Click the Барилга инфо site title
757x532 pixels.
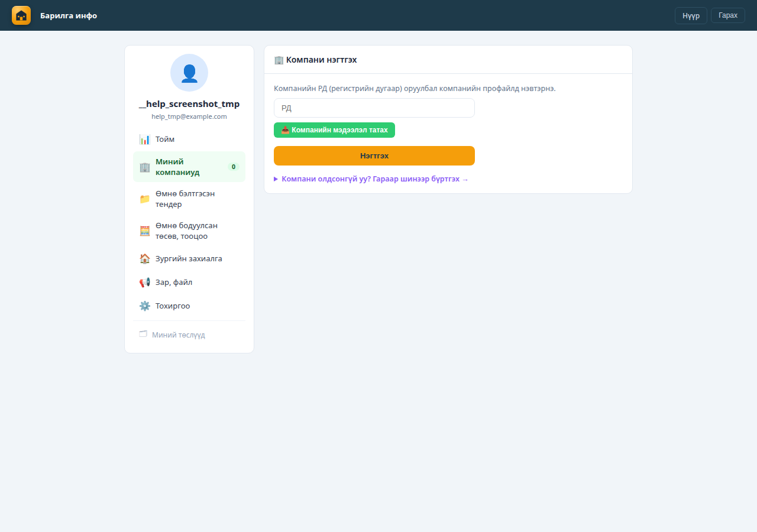[x=69, y=15]
